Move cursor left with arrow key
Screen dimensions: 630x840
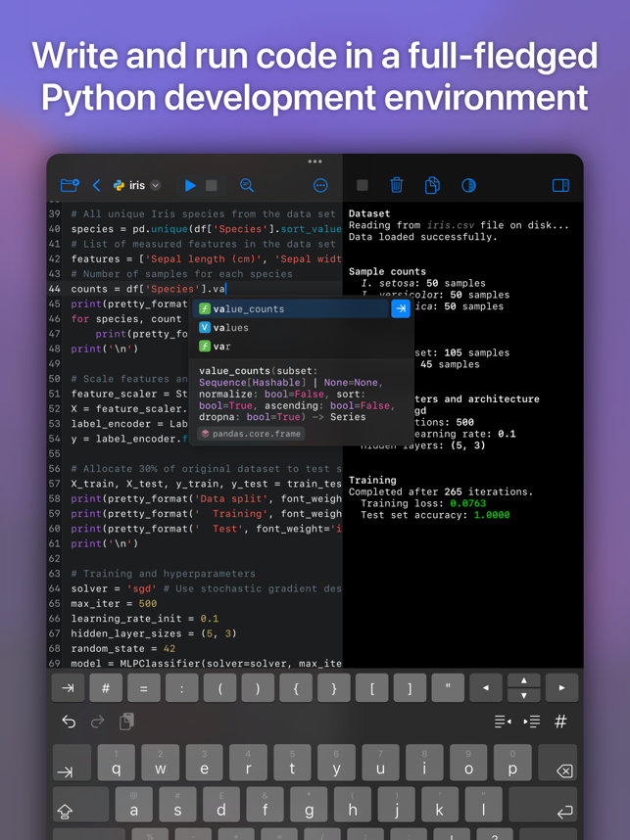486,688
